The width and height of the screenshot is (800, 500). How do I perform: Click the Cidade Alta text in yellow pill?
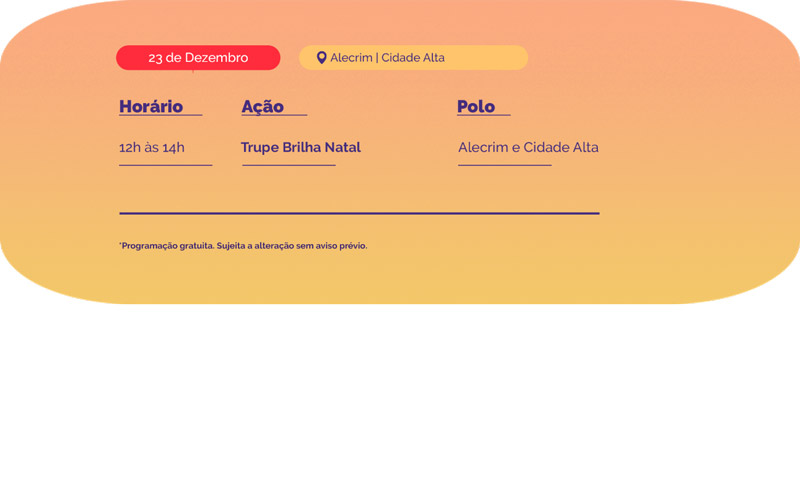(413, 58)
